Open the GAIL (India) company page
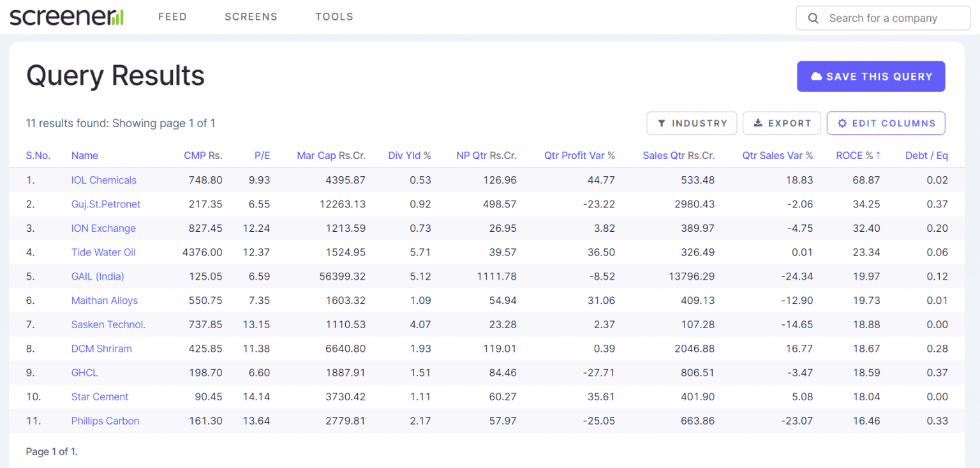The height and width of the screenshot is (468, 980). pyautogui.click(x=98, y=276)
